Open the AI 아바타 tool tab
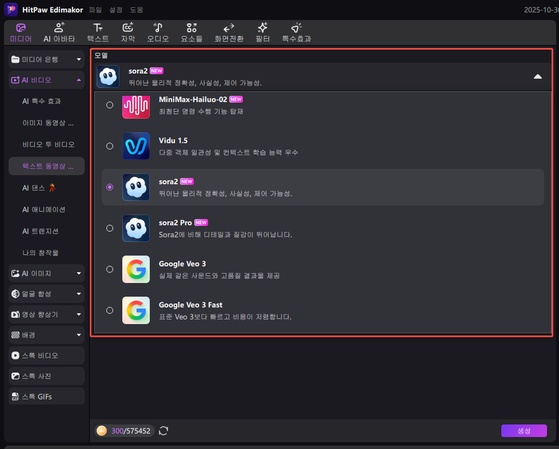The image size is (559, 449). 59,32
